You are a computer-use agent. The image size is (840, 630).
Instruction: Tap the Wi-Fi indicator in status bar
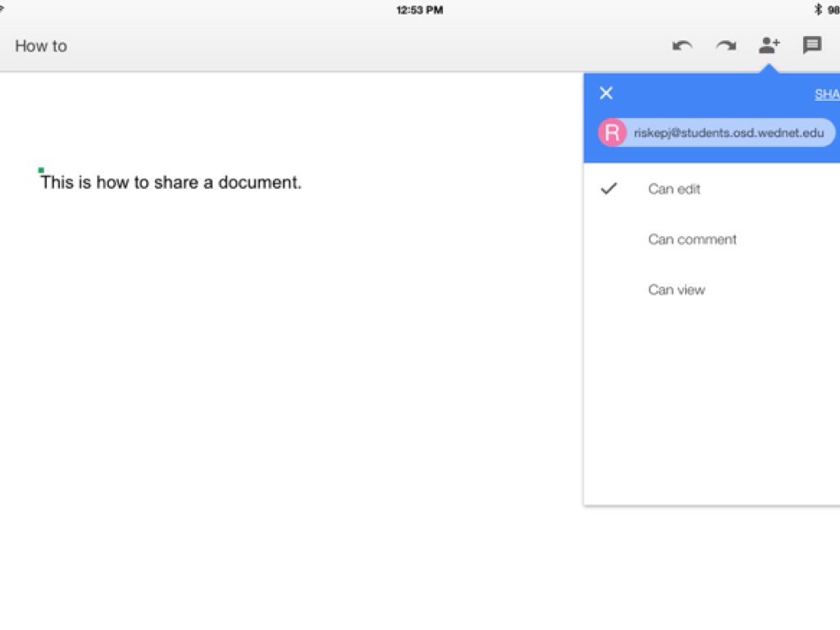2,10
